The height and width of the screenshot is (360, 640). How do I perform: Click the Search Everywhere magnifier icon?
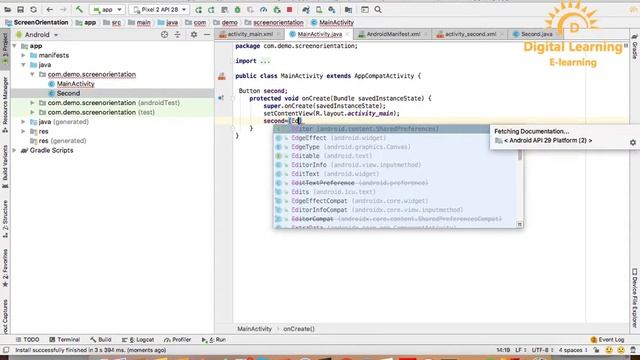coord(378,9)
